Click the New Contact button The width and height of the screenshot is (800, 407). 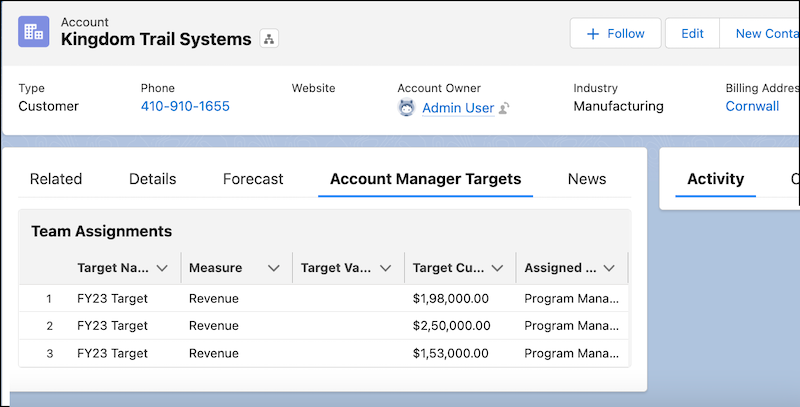click(760, 33)
